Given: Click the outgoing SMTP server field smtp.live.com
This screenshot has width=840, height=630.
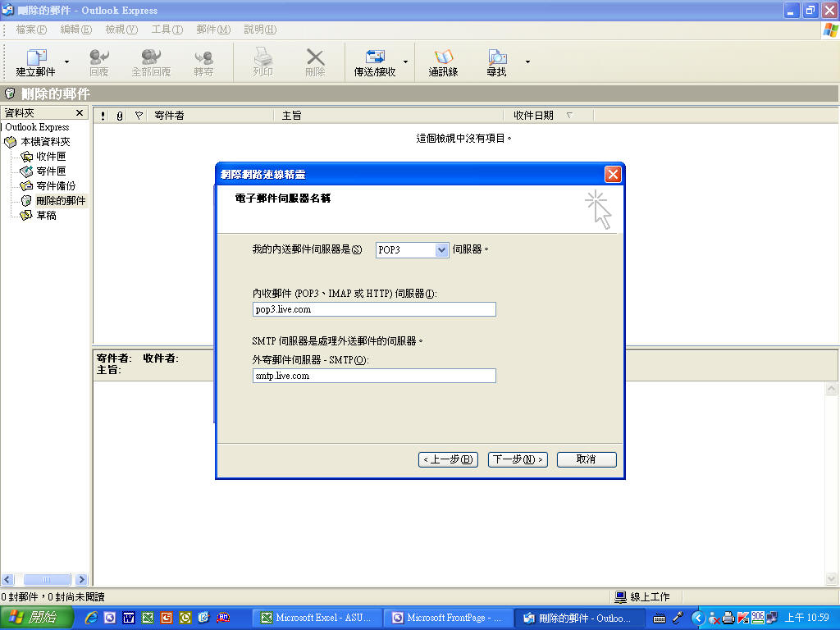Looking at the screenshot, I should [x=374, y=376].
